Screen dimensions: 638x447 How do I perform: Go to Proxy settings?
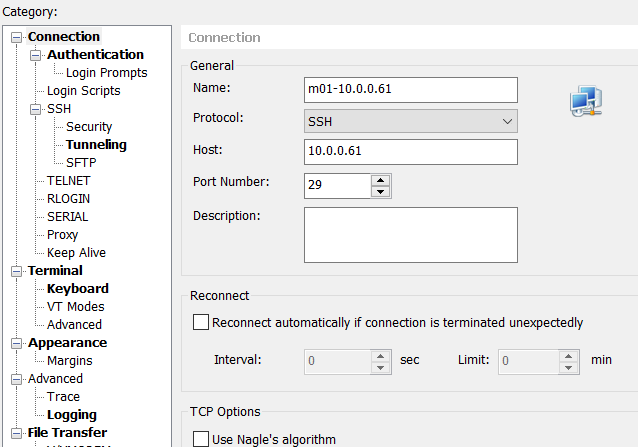(63, 235)
